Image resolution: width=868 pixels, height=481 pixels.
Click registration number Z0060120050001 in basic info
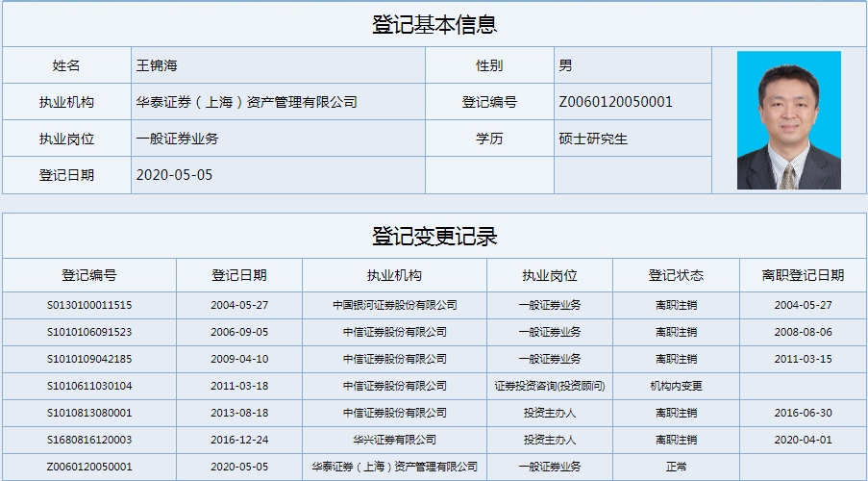click(x=615, y=102)
